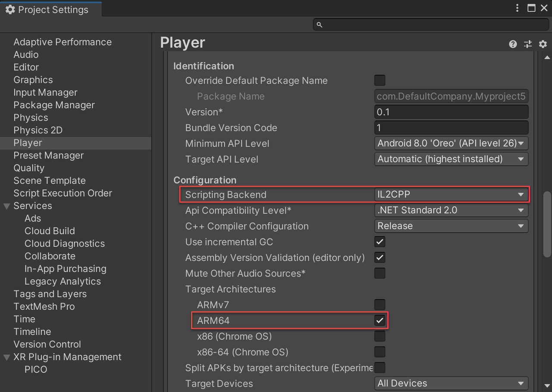
Task: Open the Scripting Backend dropdown
Action: pos(452,194)
